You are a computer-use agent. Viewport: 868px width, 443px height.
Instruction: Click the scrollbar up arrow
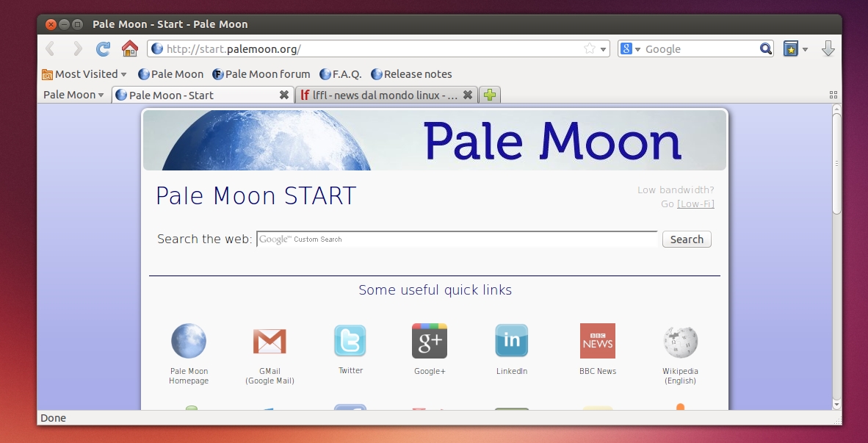coord(837,108)
